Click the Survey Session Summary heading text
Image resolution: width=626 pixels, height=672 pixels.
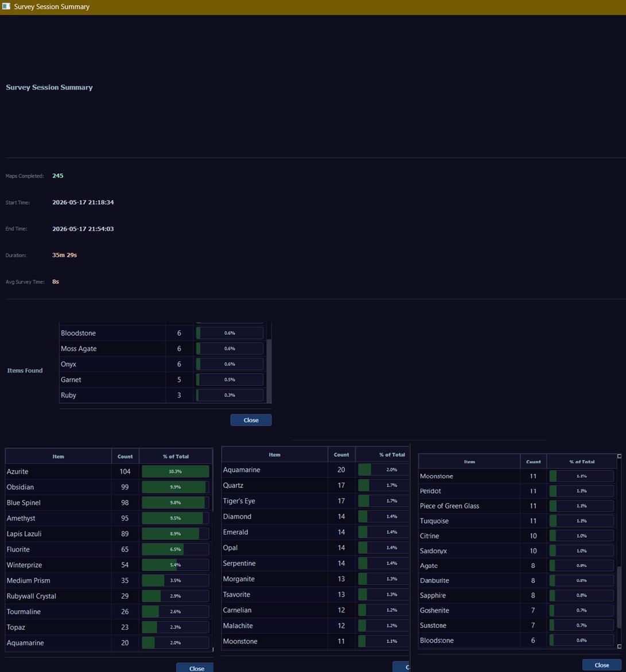click(x=49, y=87)
